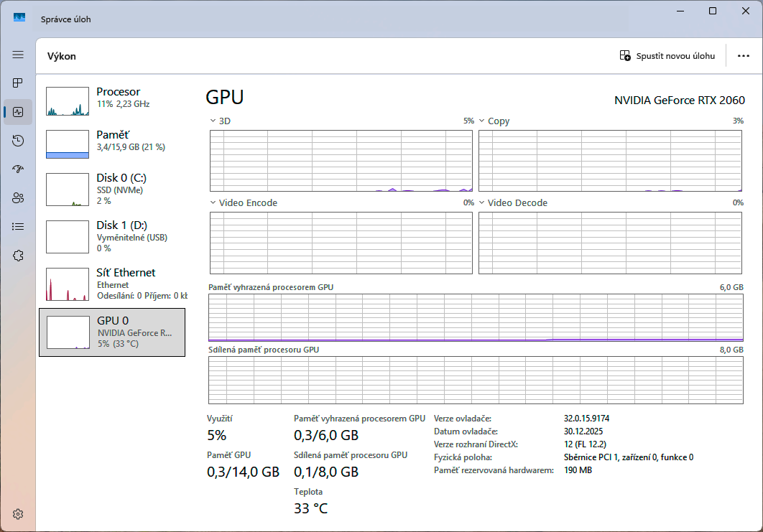View Síť Ethernet network performance
Image resolution: width=763 pixels, height=532 pixels.
112,284
